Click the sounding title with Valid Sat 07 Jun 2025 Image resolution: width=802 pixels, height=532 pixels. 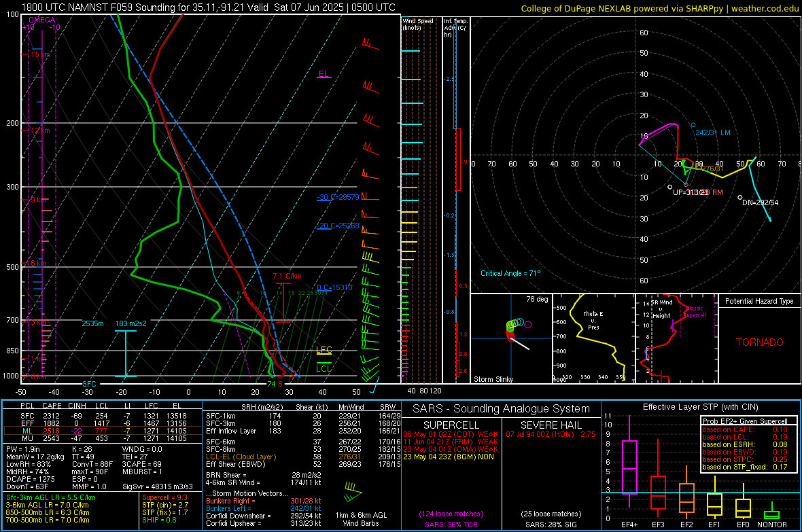[x=209, y=7]
